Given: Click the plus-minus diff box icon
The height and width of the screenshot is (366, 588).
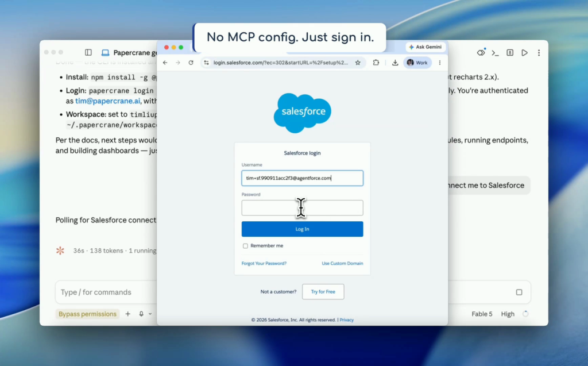Looking at the screenshot, I should 510,52.
